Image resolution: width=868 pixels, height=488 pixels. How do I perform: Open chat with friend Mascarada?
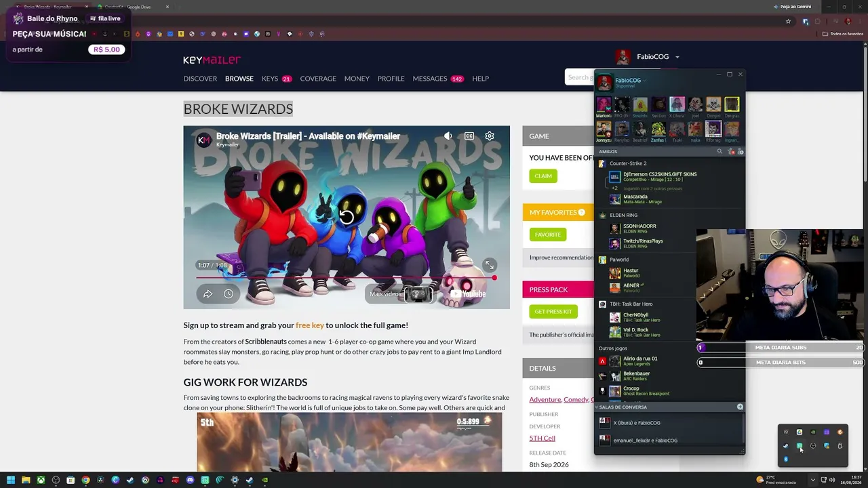pos(635,199)
